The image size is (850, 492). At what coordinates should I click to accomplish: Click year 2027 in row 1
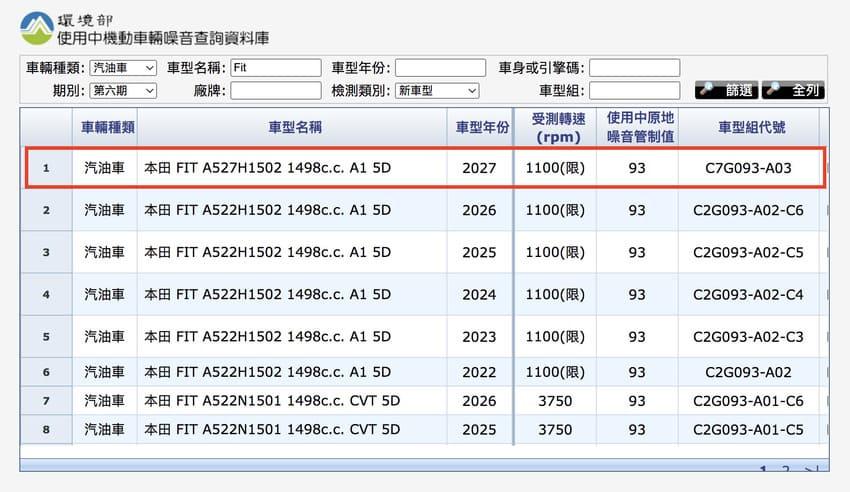point(479,168)
